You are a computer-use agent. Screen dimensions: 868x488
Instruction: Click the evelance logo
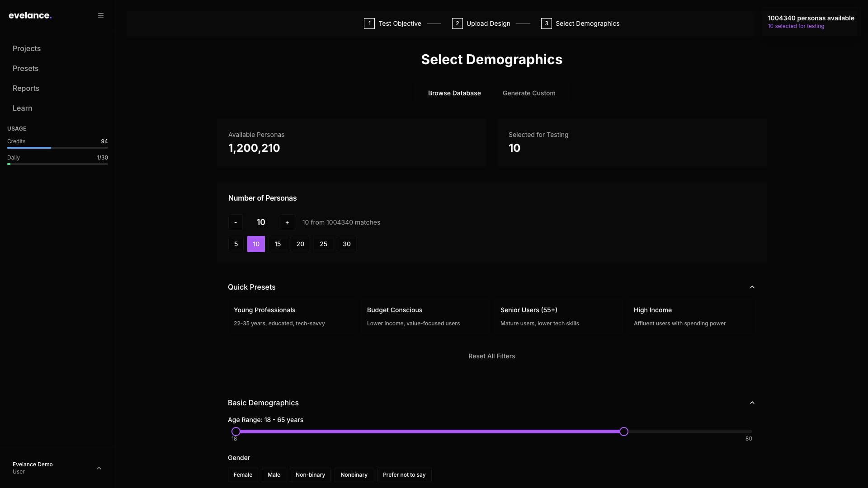30,15
